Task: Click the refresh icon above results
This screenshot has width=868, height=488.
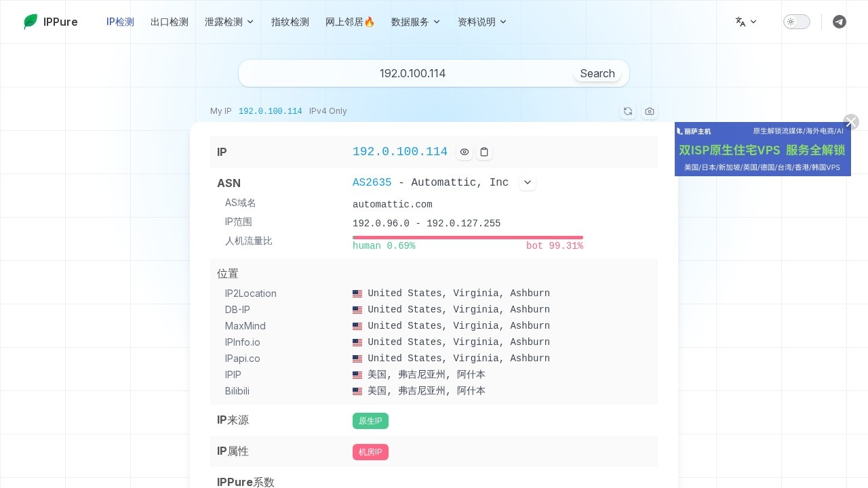Action: 628,111
